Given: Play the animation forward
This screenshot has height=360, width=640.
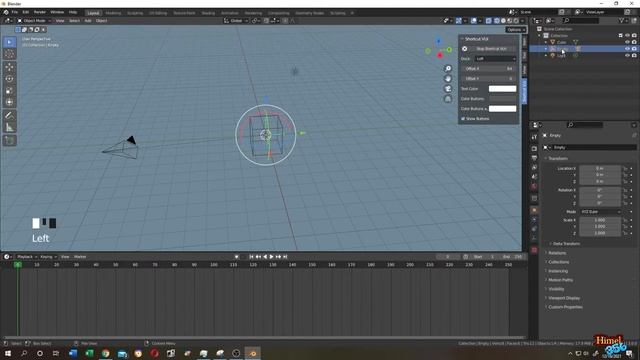Looking at the screenshot, I should pos(271,257).
